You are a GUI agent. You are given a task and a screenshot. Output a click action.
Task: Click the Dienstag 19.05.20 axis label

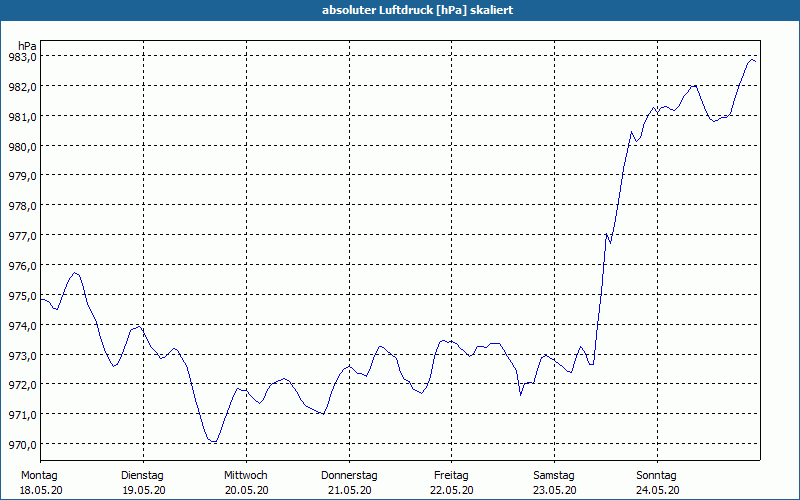click(143, 483)
